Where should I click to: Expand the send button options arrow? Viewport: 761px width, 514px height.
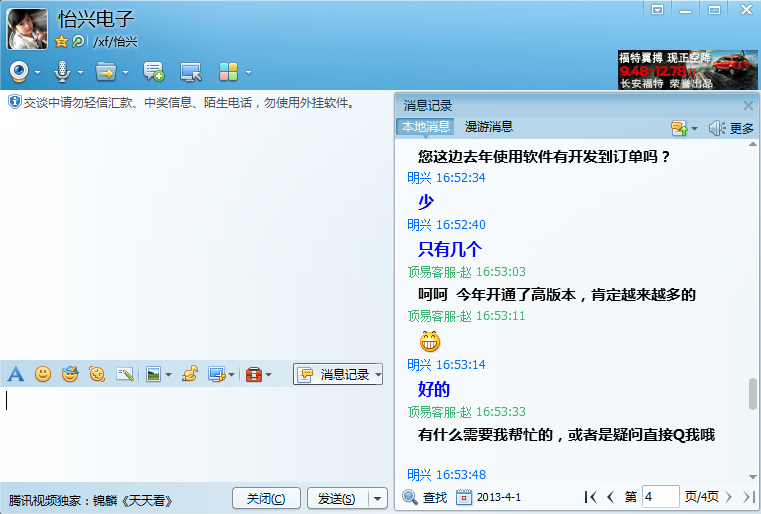[377, 498]
